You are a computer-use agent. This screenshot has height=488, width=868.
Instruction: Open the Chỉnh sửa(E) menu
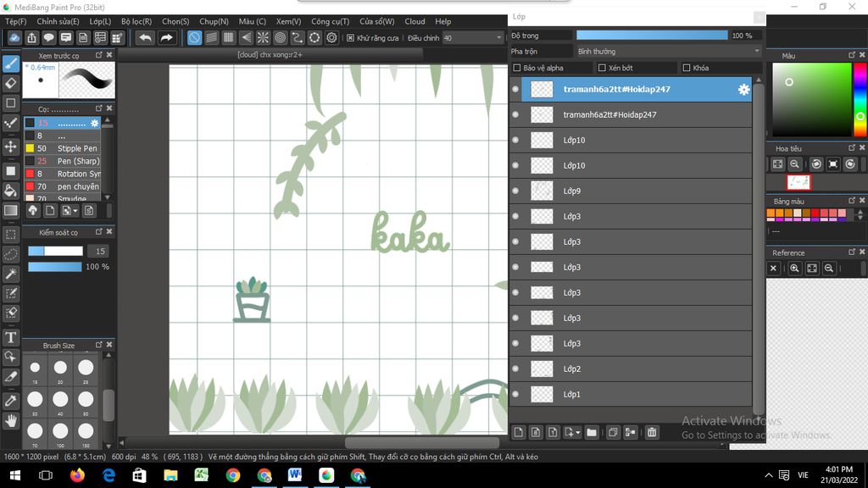[x=58, y=21]
